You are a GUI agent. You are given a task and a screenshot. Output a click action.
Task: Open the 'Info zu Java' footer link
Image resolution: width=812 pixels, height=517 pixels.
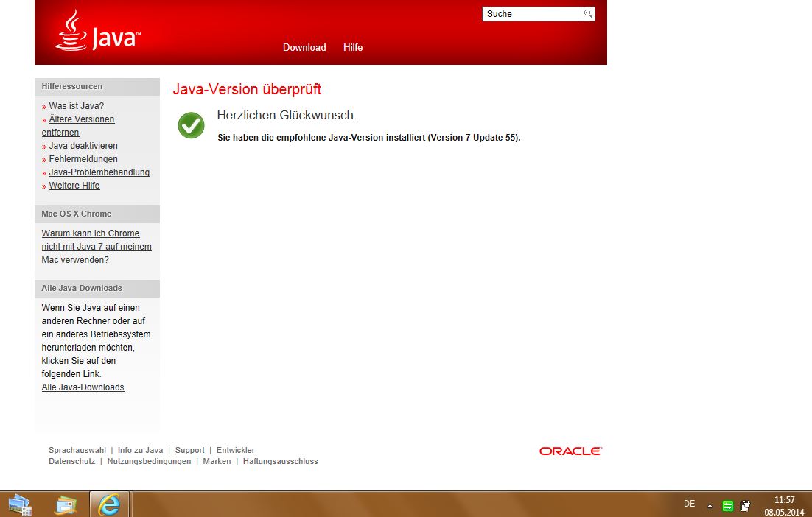(140, 450)
